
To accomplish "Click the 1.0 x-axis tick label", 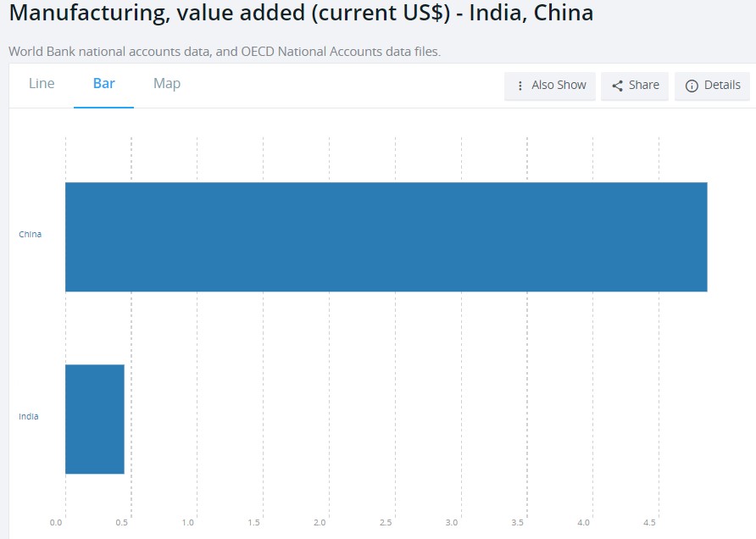I will (189, 522).
